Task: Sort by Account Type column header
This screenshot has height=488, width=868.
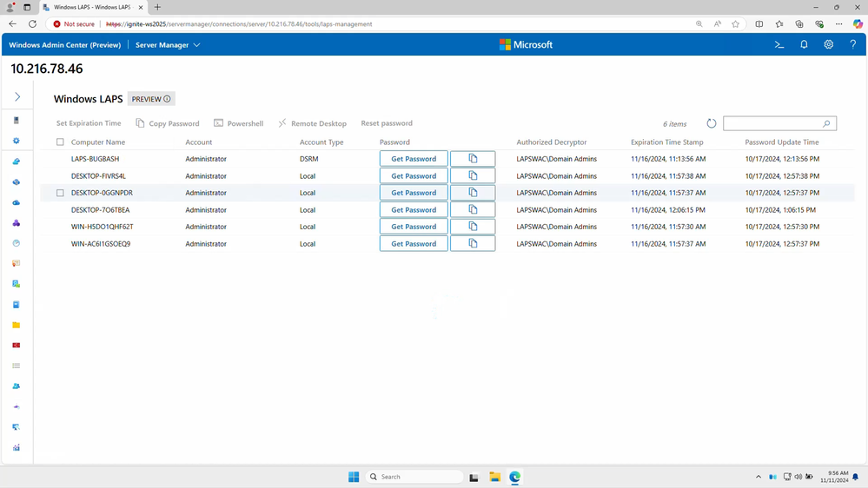Action: 321,142
